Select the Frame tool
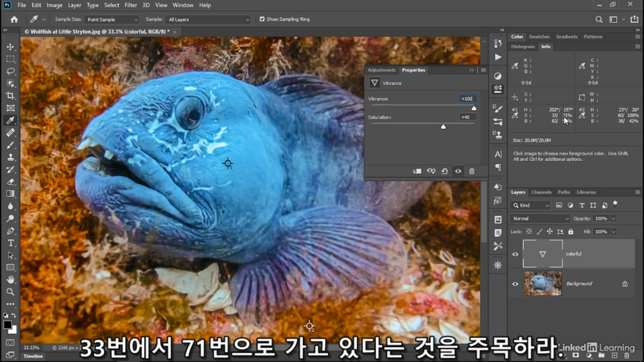This screenshot has width=644, height=362. coord(11,108)
